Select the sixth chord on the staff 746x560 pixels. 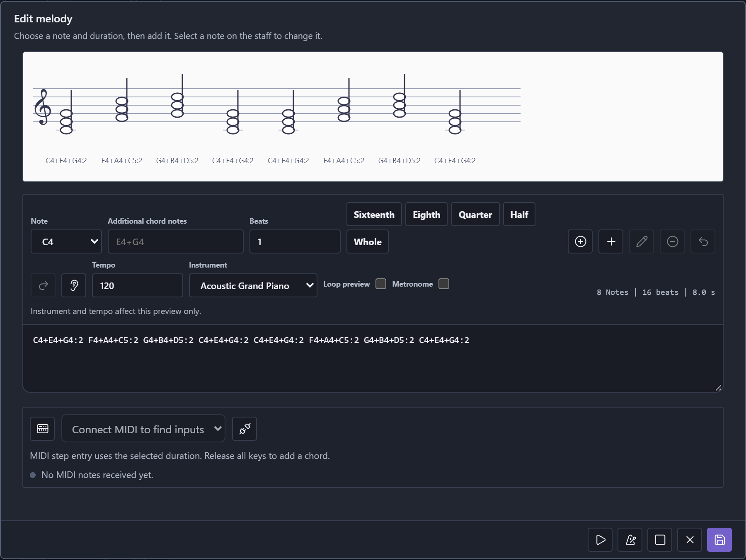point(344,109)
